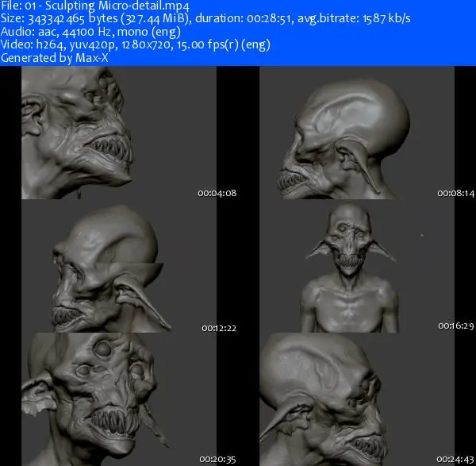This screenshot has width=476, height=466.
Task: Open the thumbnail stamped 00:20:35
Action: coord(119,399)
